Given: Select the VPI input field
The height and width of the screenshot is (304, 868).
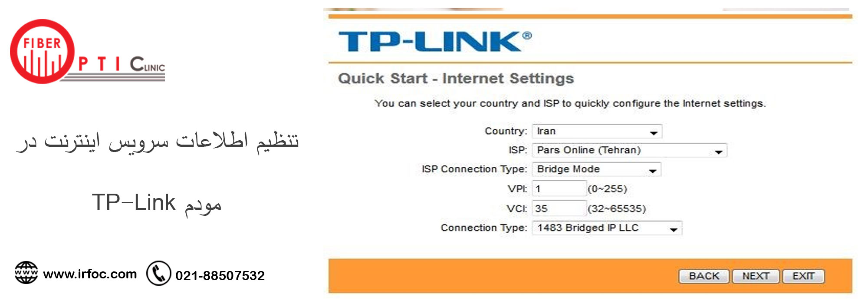Looking at the screenshot, I should point(558,189).
